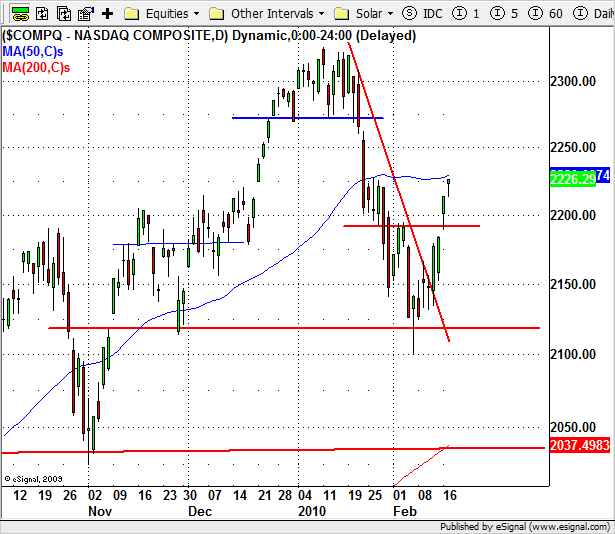Switch to the 5-minute interval
This screenshot has width=615, height=534.
click(504, 14)
